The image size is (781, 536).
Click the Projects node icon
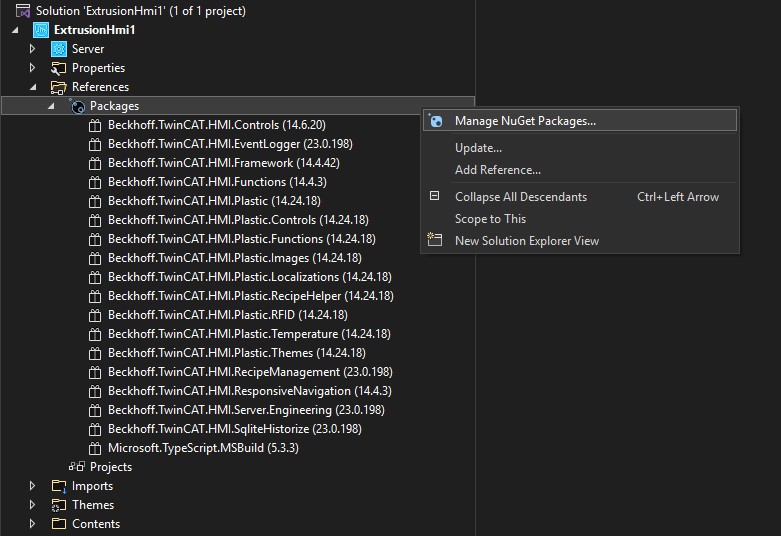click(x=77, y=467)
